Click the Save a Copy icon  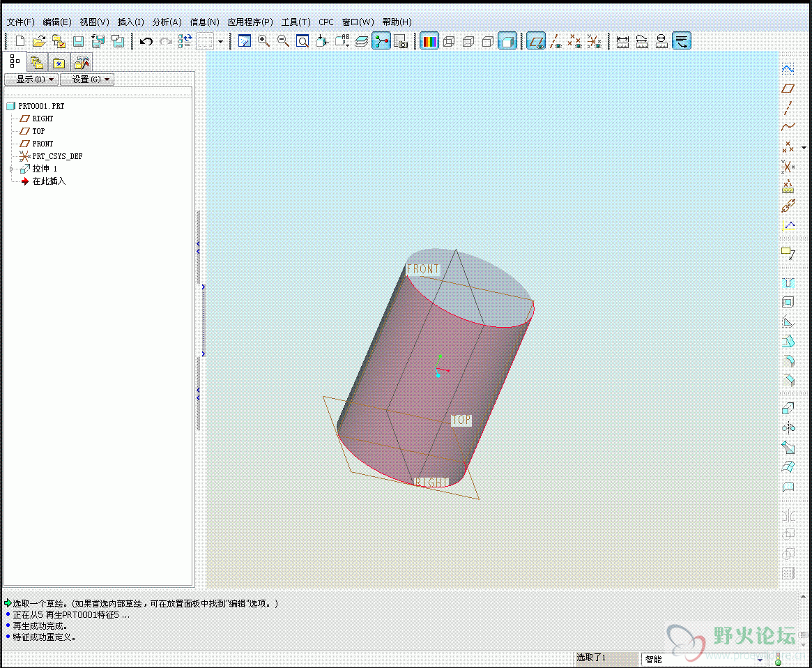(x=98, y=41)
